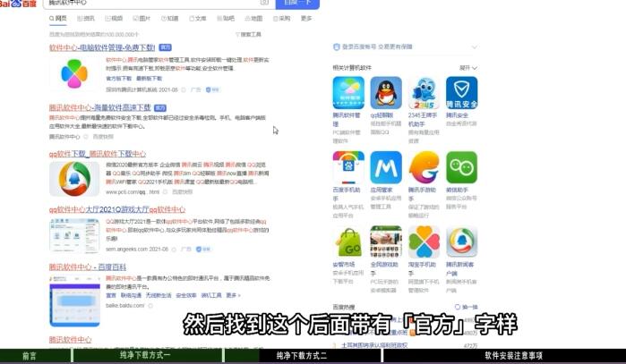This screenshot has width=626, height=364.
Task: Click the QQ游戏大厅 screenshot thumbnail
Action: (74, 235)
